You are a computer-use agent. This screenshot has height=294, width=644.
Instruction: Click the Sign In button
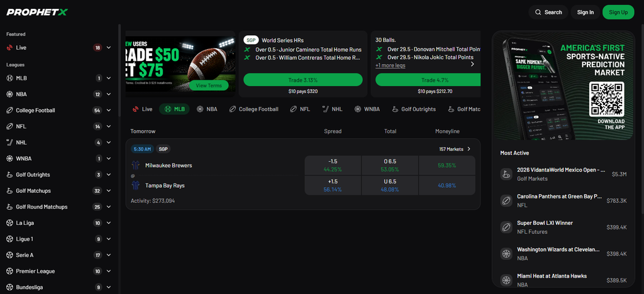[586, 13]
